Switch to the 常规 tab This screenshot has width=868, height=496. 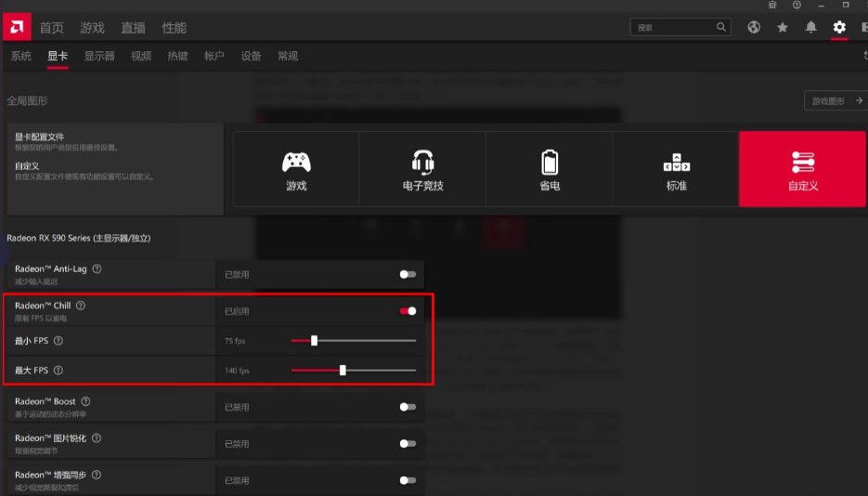pyautogui.click(x=288, y=56)
